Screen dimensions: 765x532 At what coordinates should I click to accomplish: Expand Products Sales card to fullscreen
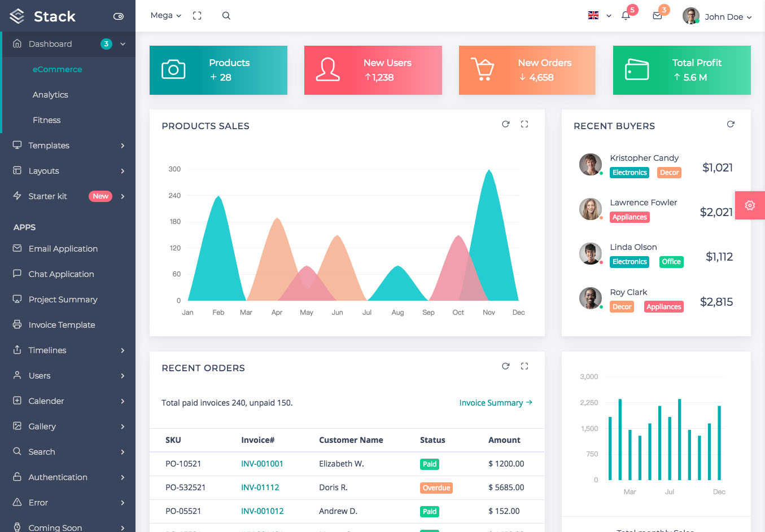pyautogui.click(x=524, y=124)
